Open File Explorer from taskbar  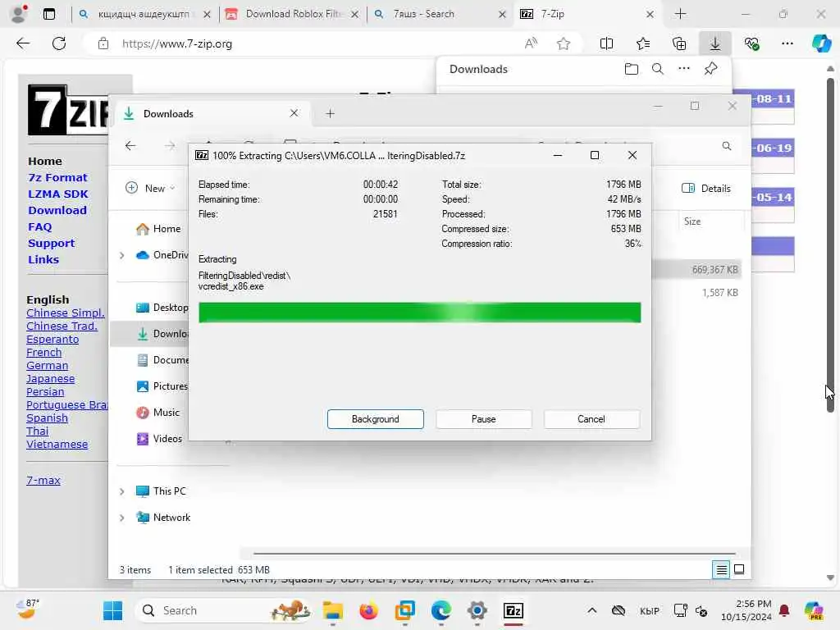coord(333,610)
